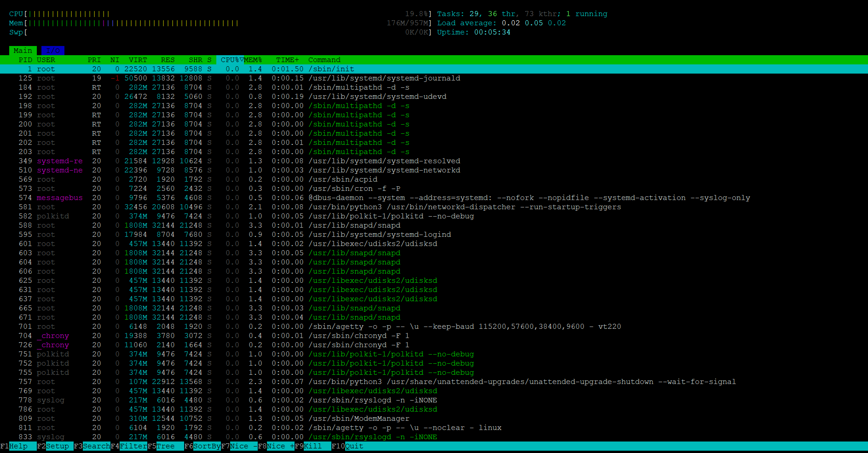Sort processes by the MEM% column

point(254,59)
